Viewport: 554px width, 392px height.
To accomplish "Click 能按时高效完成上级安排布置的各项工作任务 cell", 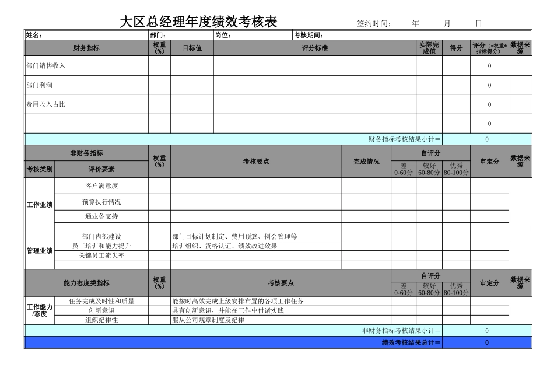I will [281, 301].
